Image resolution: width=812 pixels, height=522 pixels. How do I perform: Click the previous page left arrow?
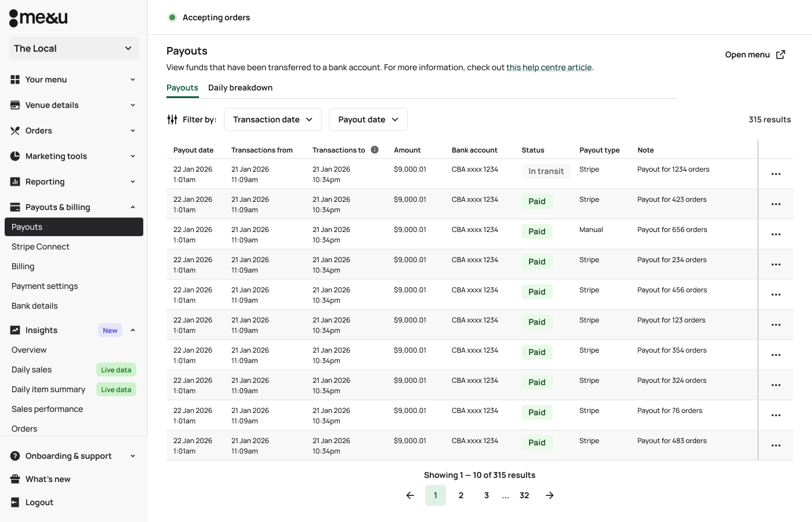point(410,495)
